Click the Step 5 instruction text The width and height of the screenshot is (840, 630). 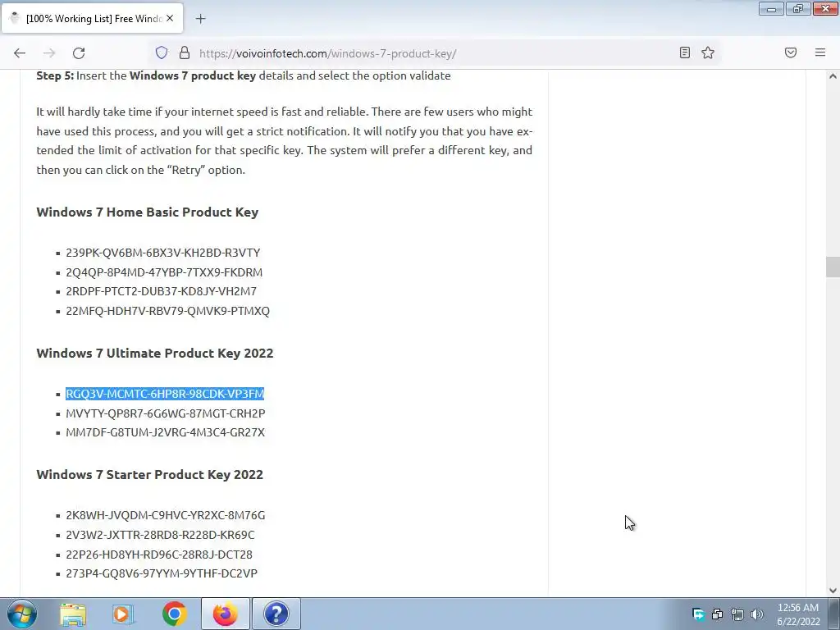tap(243, 75)
